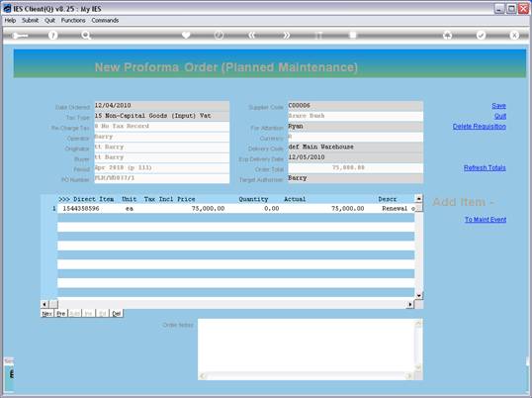Screen dimensions: 532x398
Task: Click the Del button below the grid
Action: pyautogui.click(x=117, y=313)
